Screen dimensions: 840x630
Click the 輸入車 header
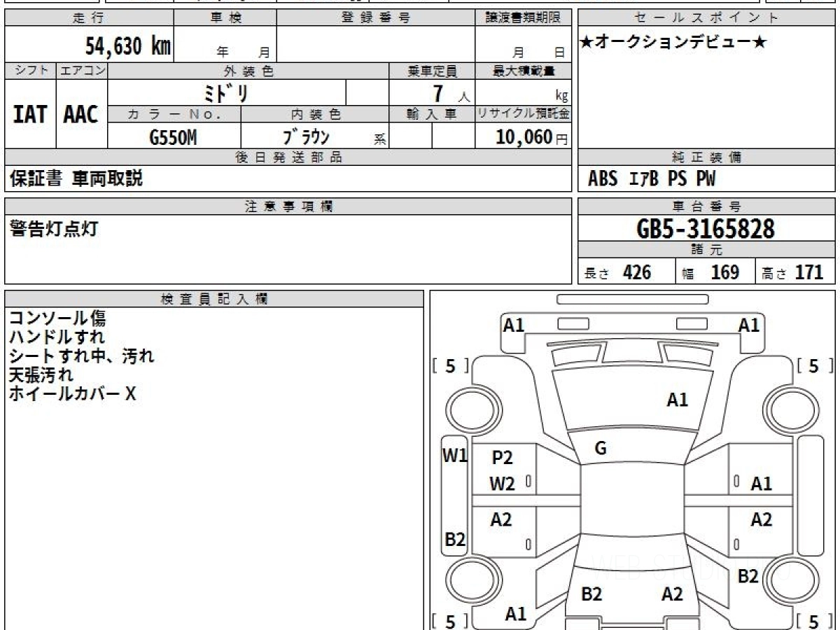coord(432,114)
